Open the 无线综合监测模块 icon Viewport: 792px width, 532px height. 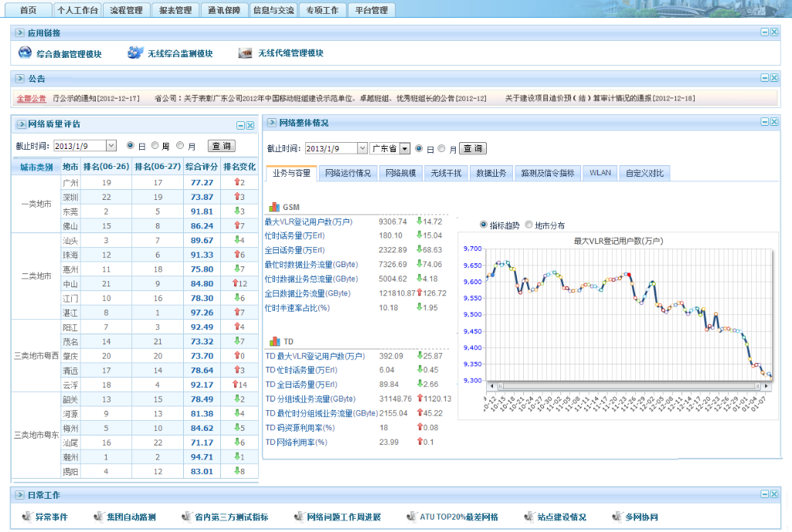[x=136, y=53]
